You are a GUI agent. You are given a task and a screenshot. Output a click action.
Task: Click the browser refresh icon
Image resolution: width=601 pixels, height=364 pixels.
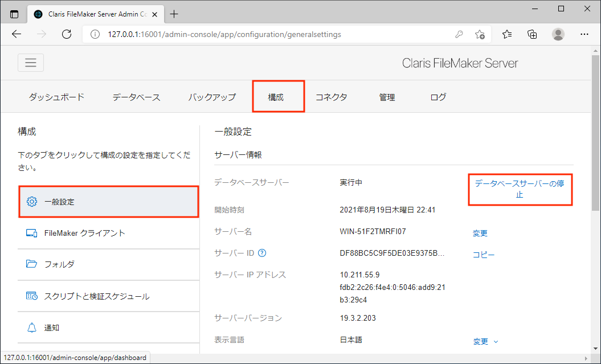[x=67, y=34]
